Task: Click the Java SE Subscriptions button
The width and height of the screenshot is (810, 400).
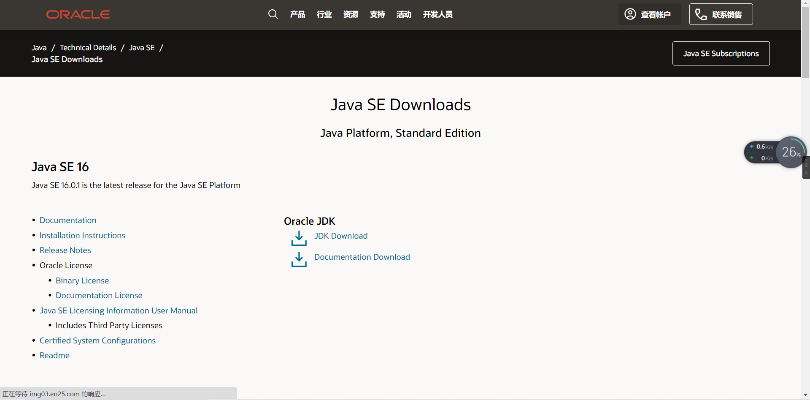Action: coord(720,53)
